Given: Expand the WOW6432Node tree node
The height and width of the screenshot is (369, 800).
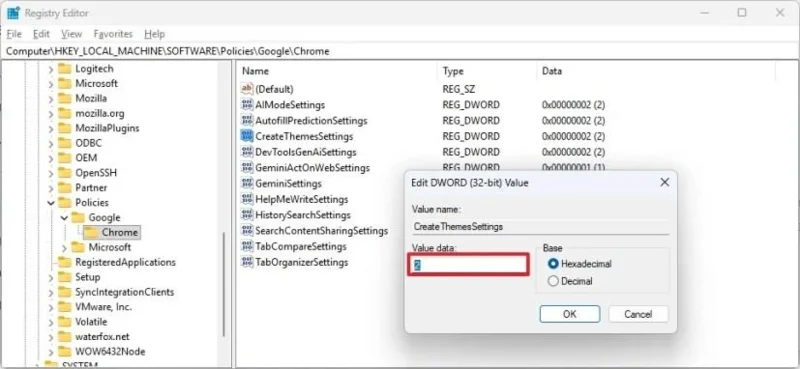Looking at the screenshot, I should click(x=51, y=352).
